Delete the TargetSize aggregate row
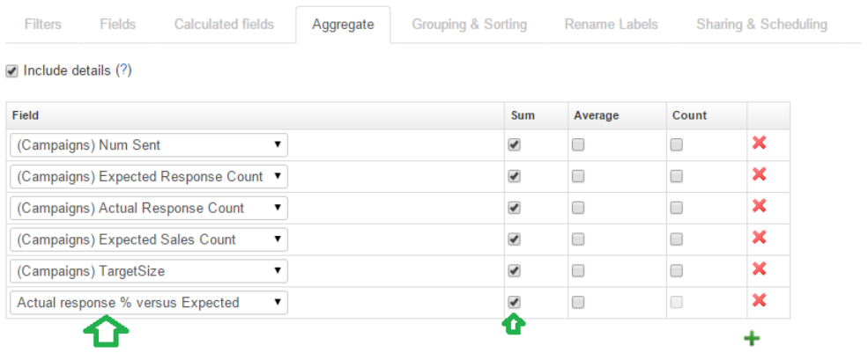This screenshot has width=868, height=353. [759, 269]
